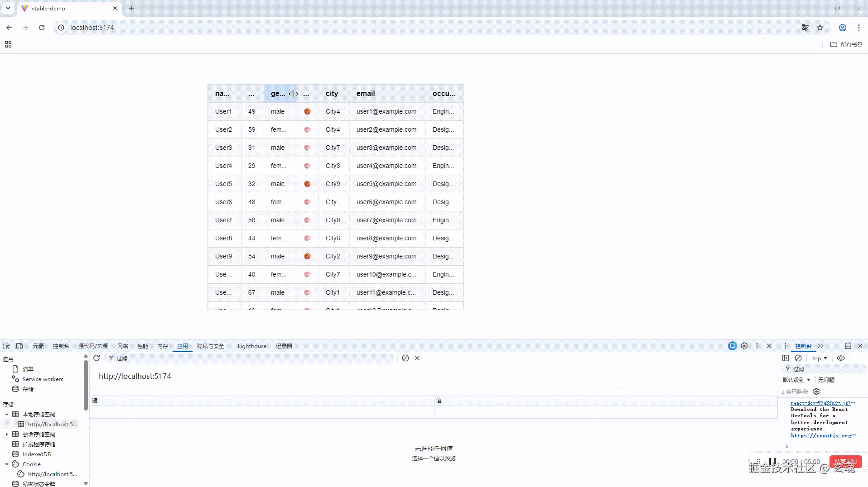
Task: Switch to the 控制台 tab in main DevTools bar
Action: pyautogui.click(x=61, y=346)
